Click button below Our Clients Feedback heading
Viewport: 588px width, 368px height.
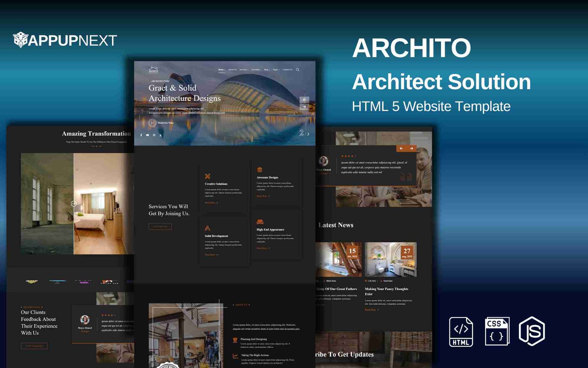[x=34, y=346]
